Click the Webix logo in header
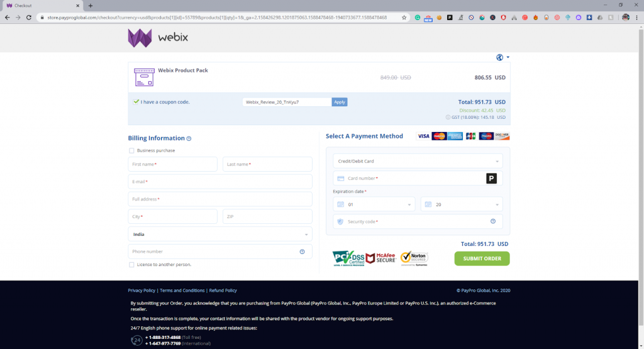 pos(158,38)
